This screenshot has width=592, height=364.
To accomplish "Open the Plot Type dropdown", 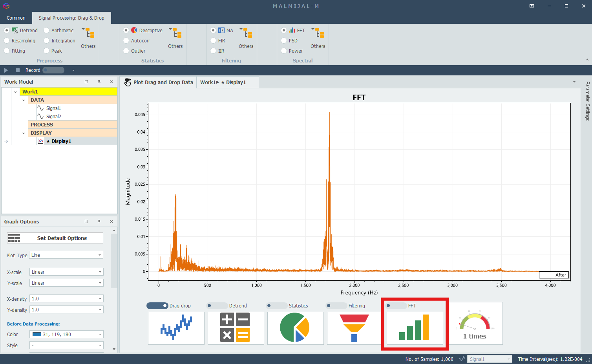I will click(x=66, y=255).
